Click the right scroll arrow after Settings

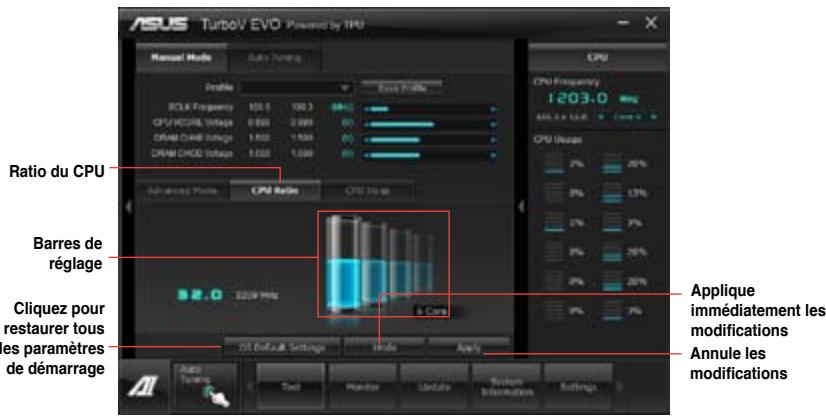click(x=621, y=387)
